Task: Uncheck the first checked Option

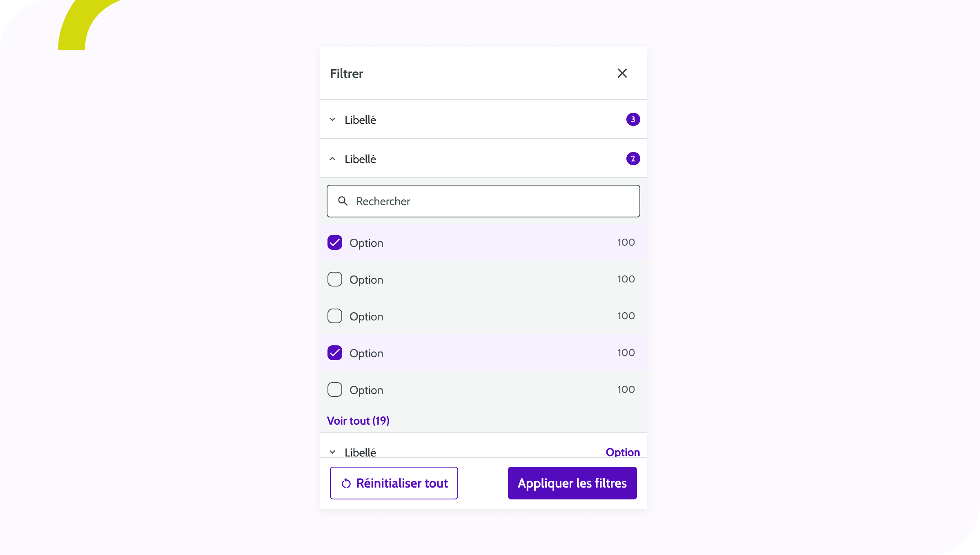Action: tap(334, 242)
